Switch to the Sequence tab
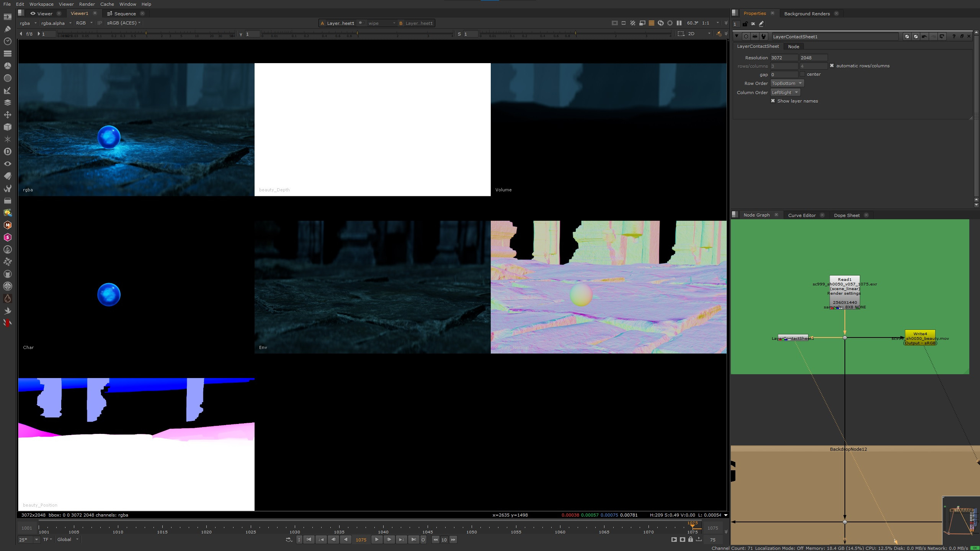Viewport: 980px width, 551px height. 125,13
